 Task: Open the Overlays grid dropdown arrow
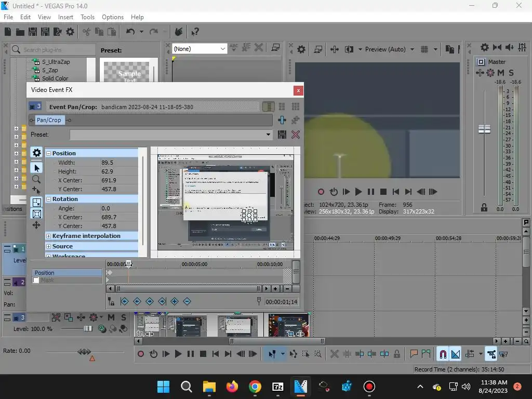pyautogui.click(x=435, y=49)
